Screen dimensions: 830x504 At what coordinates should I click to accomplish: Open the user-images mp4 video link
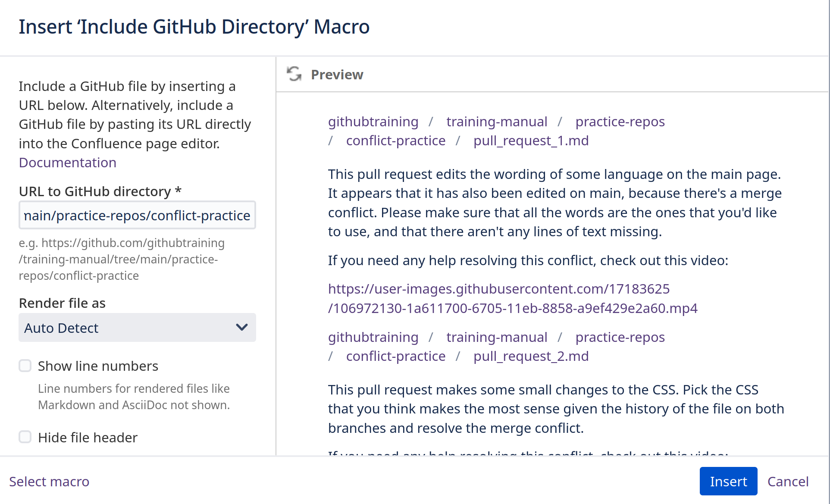512,298
